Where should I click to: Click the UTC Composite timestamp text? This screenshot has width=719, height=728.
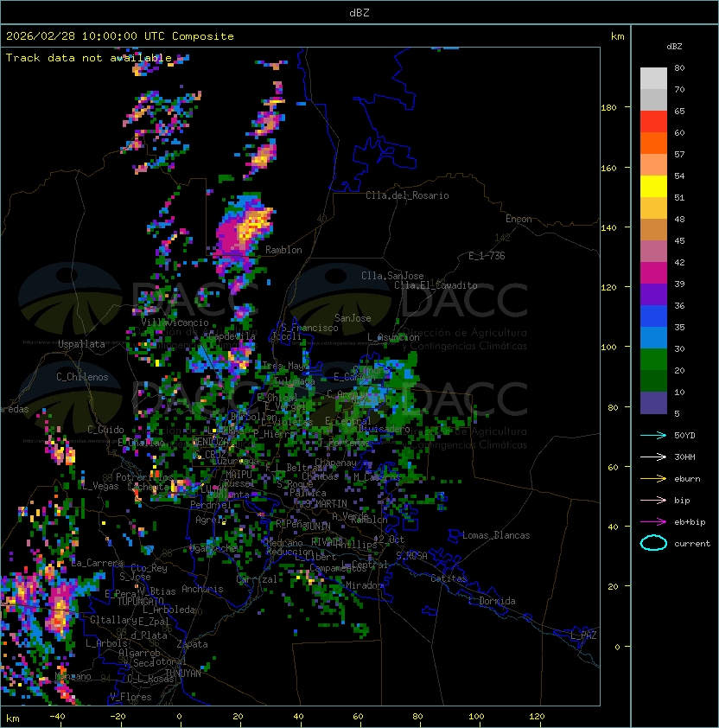[120, 36]
